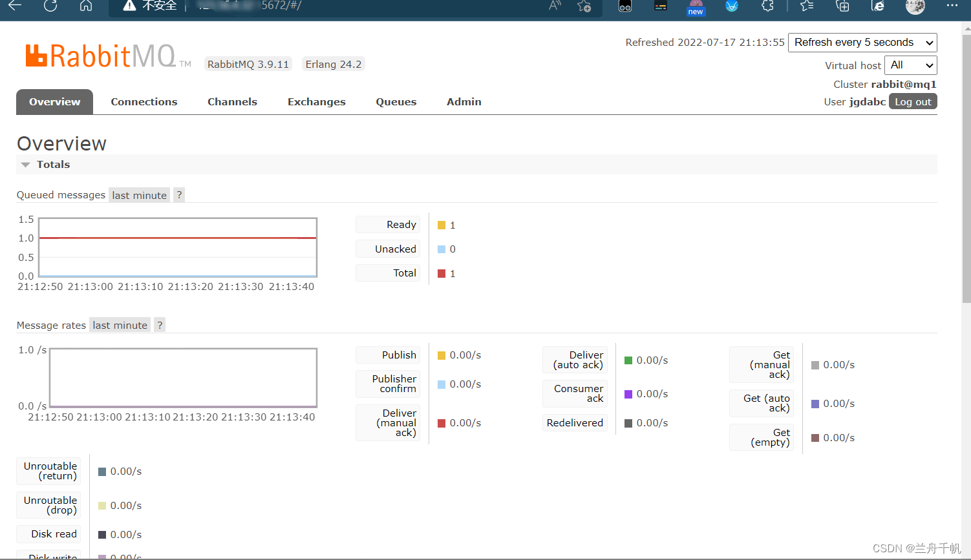
Task: Click the Publish rate label
Action: click(388, 355)
